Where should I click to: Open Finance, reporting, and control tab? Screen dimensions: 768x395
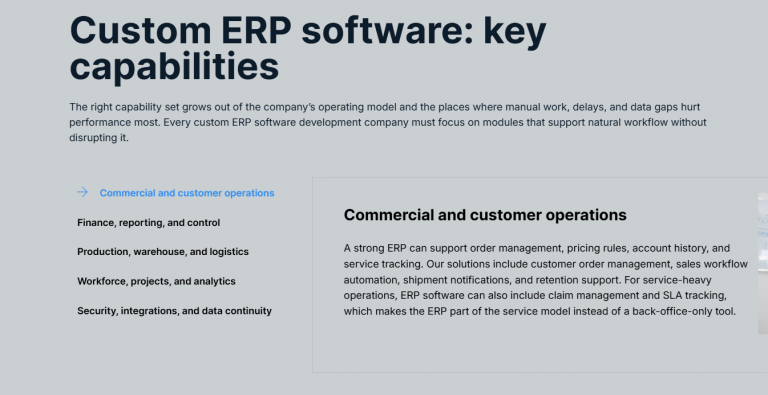coord(148,222)
